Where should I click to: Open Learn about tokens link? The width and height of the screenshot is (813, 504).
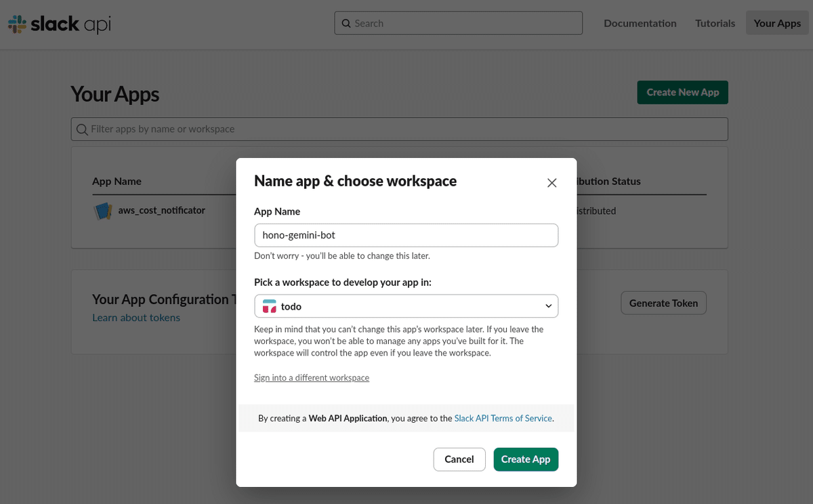point(136,317)
